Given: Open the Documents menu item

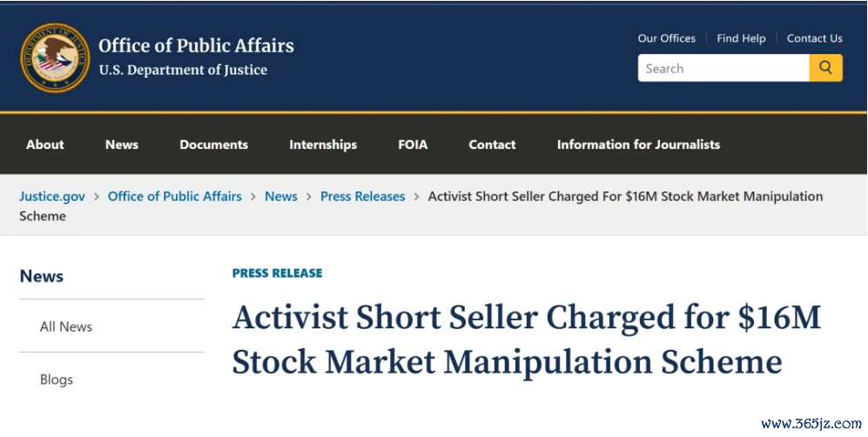Looking at the screenshot, I should pos(213,145).
